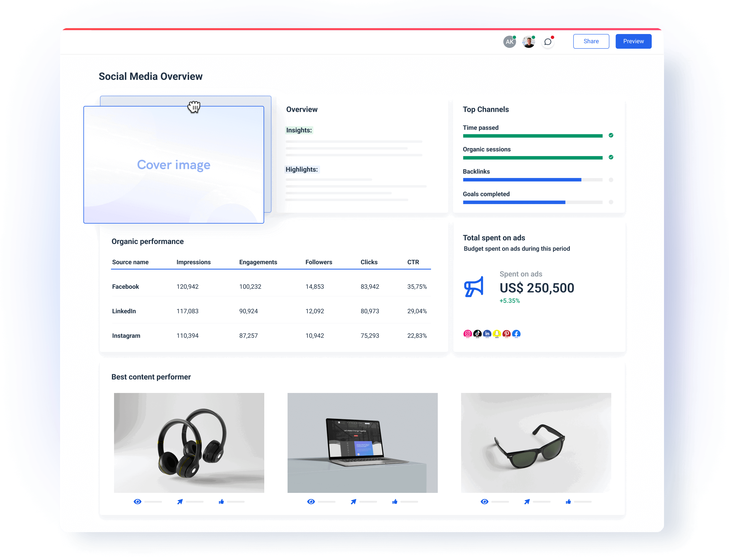This screenshot has width=729, height=560.
Task: Click the Share button
Action: 591,41
